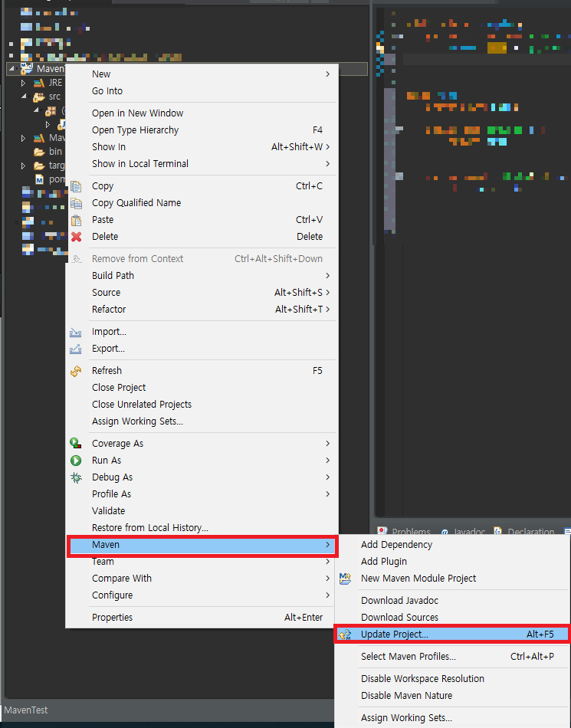Click the bin folder icon

click(x=39, y=152)
